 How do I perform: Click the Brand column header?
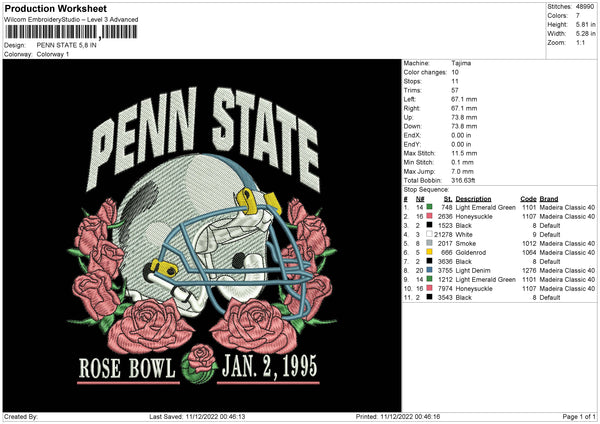tap(549, 199)
